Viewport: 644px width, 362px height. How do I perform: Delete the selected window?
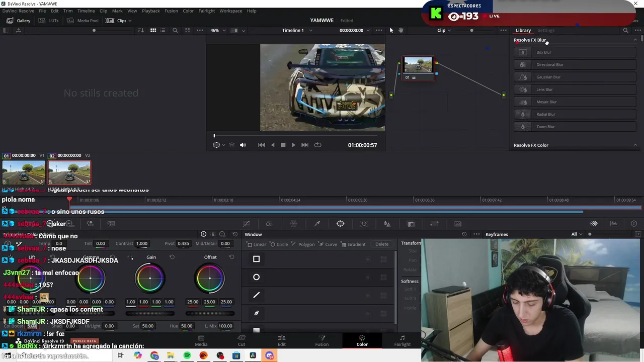(x=382, y=244)
